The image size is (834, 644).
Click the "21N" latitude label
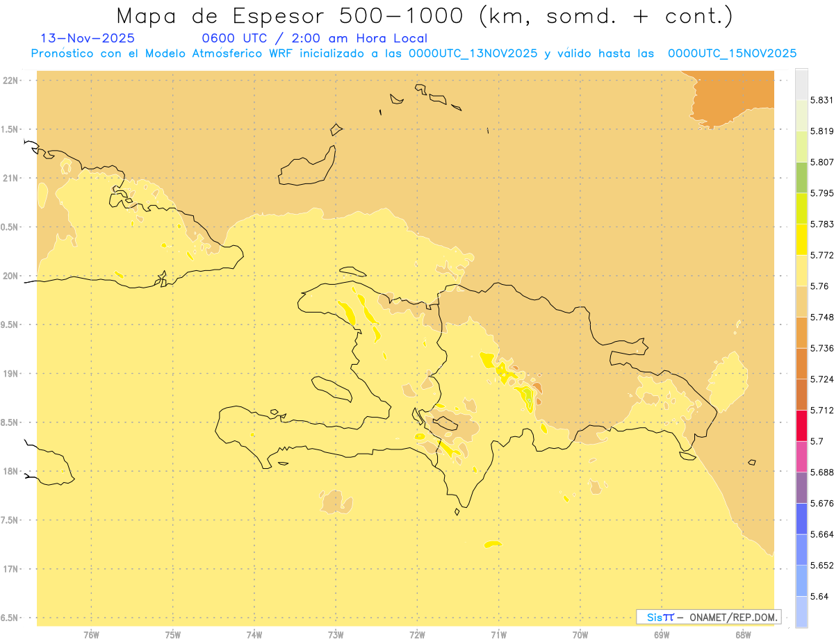[x=11, y=178]
